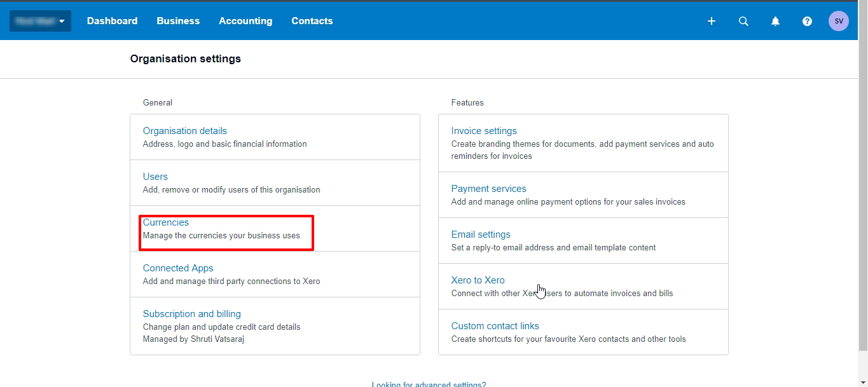Image resolution: width=868 pixels, height=387 pixels.
Task: Click the plus create-new icon
Action: (712, 21)
